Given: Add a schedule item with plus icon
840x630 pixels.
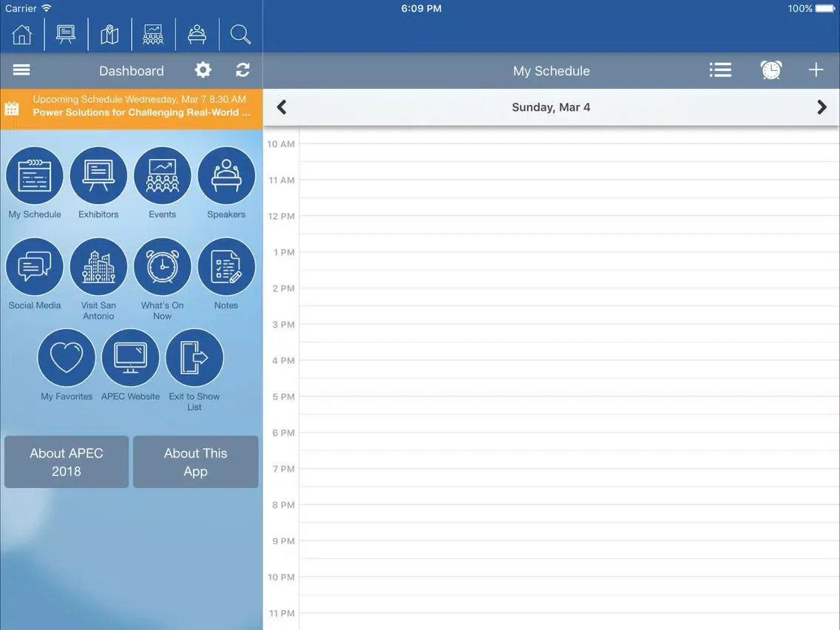Looking at the screenshot, I should coord(816,70).
